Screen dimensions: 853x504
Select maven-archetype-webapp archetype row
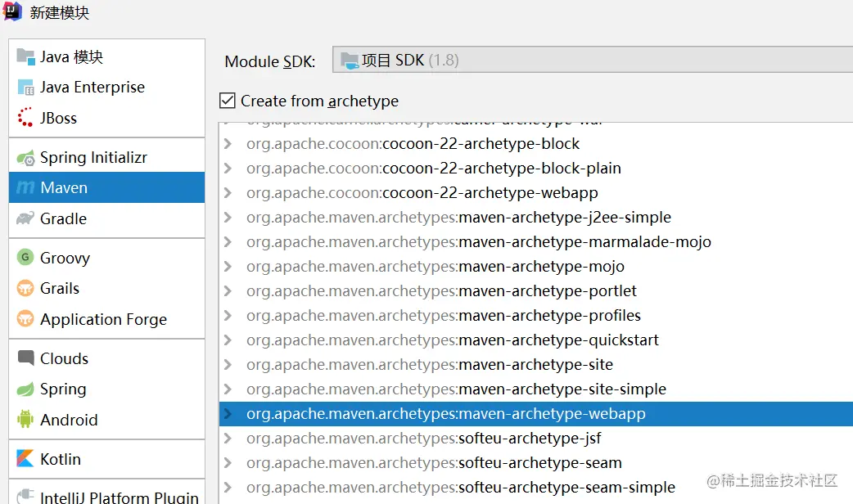pos(536,414)
